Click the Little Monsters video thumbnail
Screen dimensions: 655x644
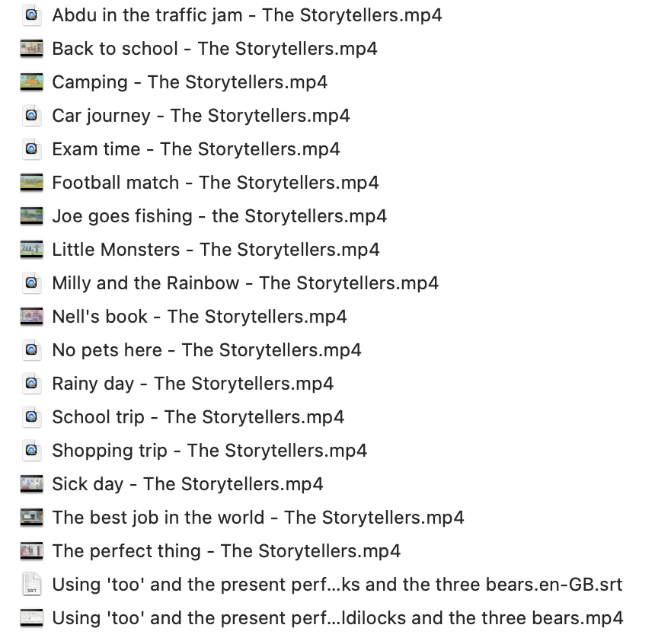[x=31, y=250]
